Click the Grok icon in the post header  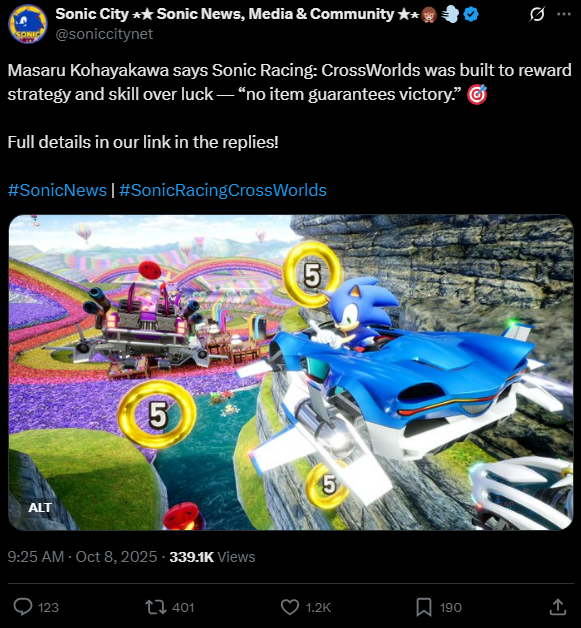[x=537, y=15]
